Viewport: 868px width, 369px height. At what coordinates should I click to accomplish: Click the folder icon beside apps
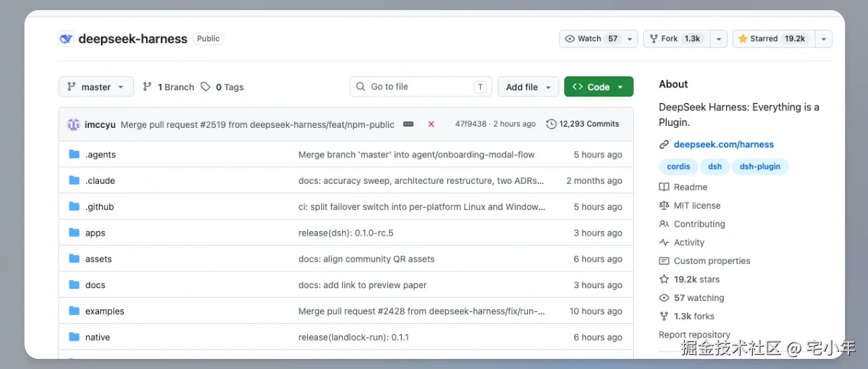click(74, 233)
